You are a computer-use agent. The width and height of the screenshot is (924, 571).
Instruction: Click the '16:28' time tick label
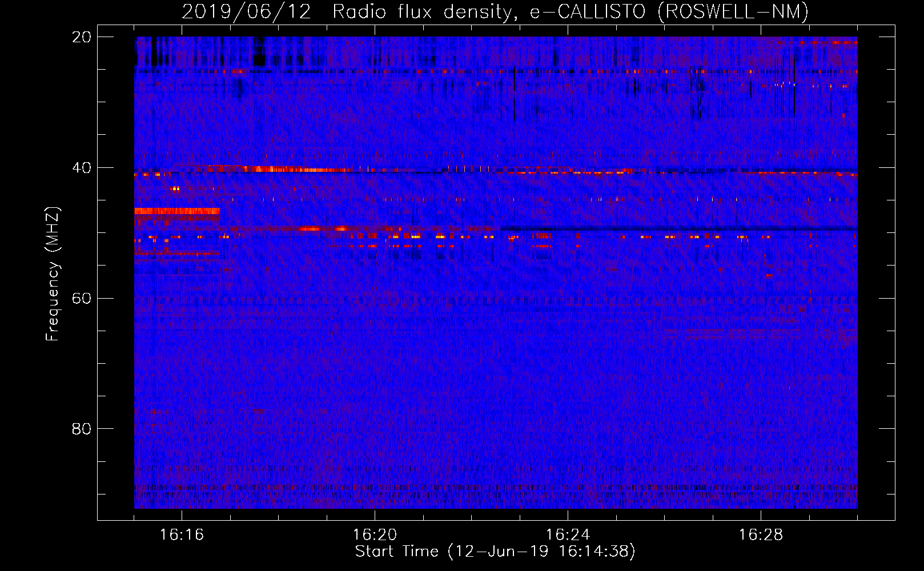[x=761, y=535]
